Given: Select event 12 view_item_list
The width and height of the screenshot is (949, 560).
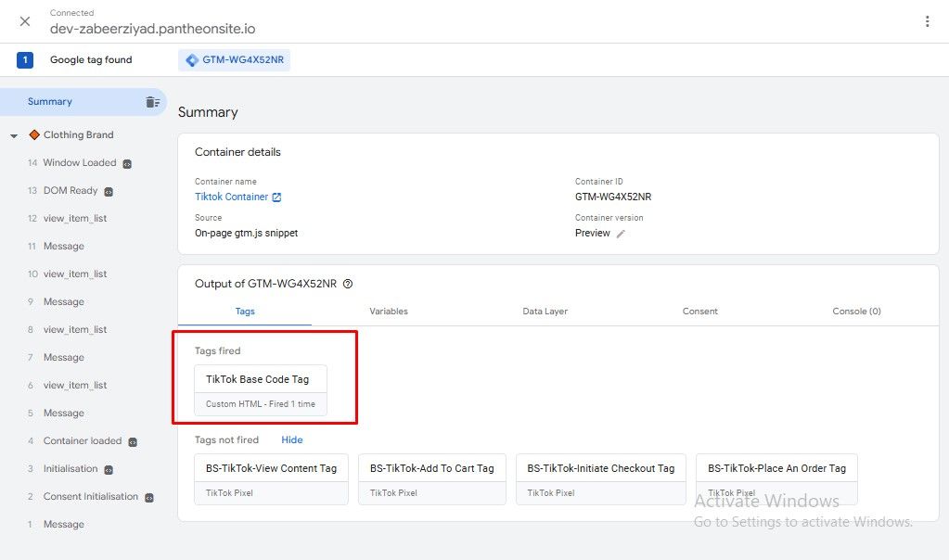Looking at the screenshot, I should (x=67, y=218).
